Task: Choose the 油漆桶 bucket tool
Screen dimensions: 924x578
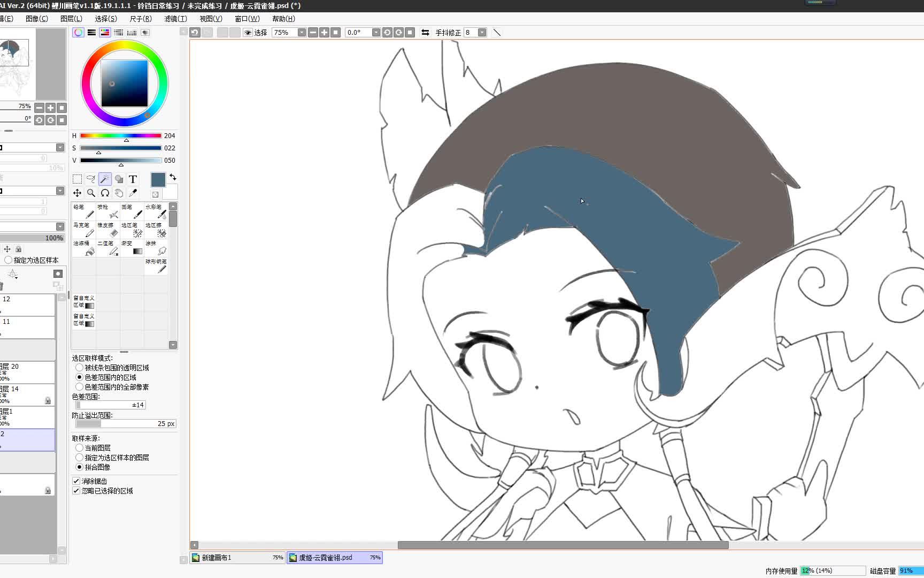Action: click(x=84, y=248)
